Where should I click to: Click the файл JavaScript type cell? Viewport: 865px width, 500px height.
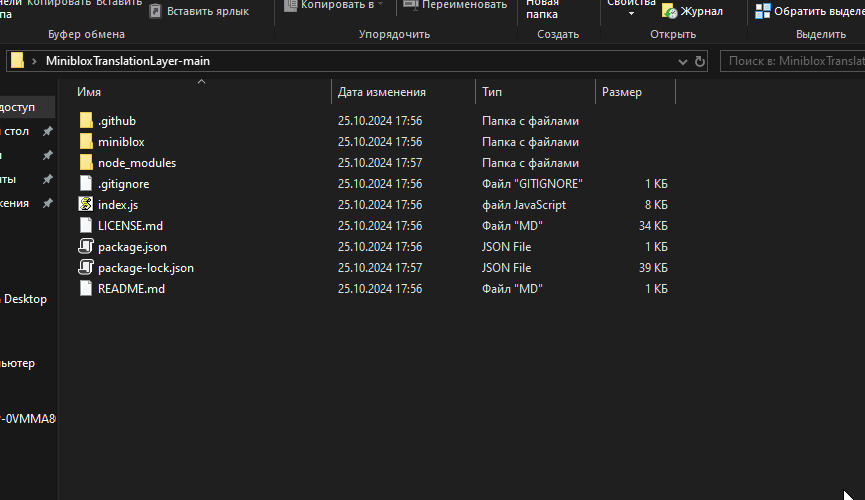524,205
